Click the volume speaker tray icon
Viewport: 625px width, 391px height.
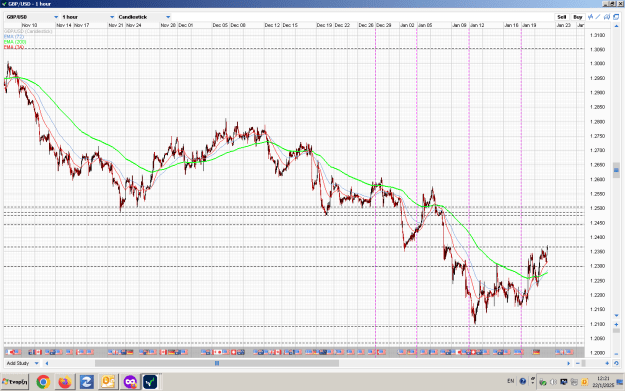coord(553,382)
